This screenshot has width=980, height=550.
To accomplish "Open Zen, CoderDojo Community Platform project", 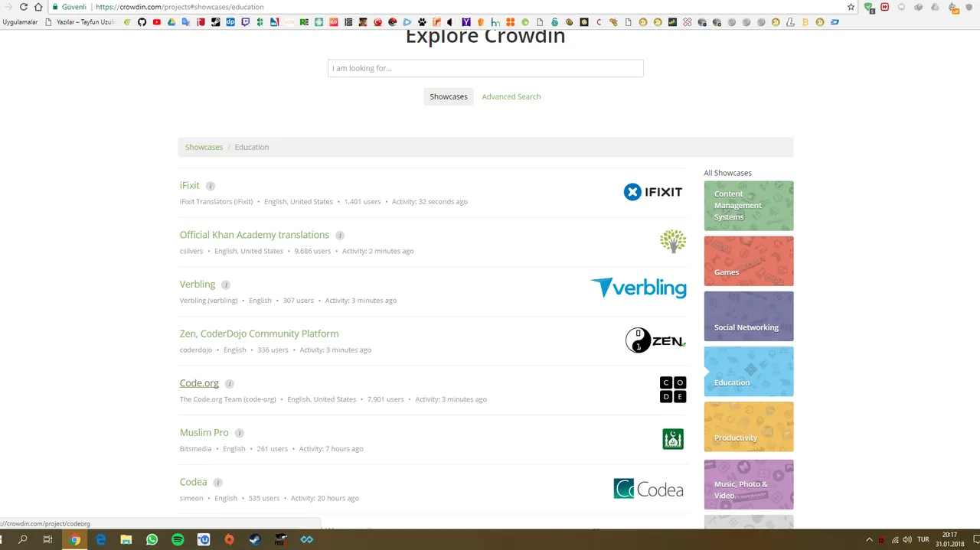I will [x=259, y=334].
